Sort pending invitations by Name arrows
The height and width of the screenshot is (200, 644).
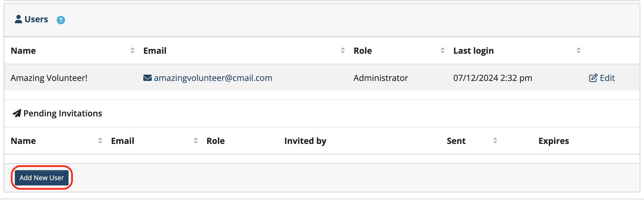point(100,140)
